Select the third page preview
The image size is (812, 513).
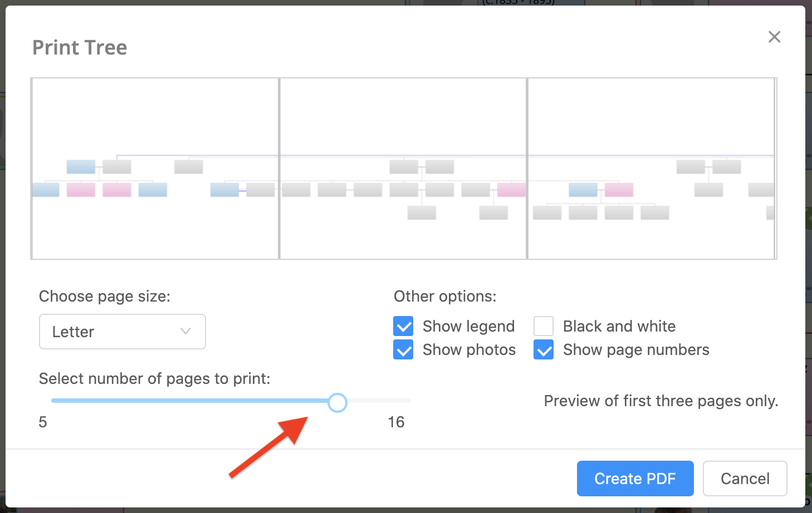coord(651,169)
